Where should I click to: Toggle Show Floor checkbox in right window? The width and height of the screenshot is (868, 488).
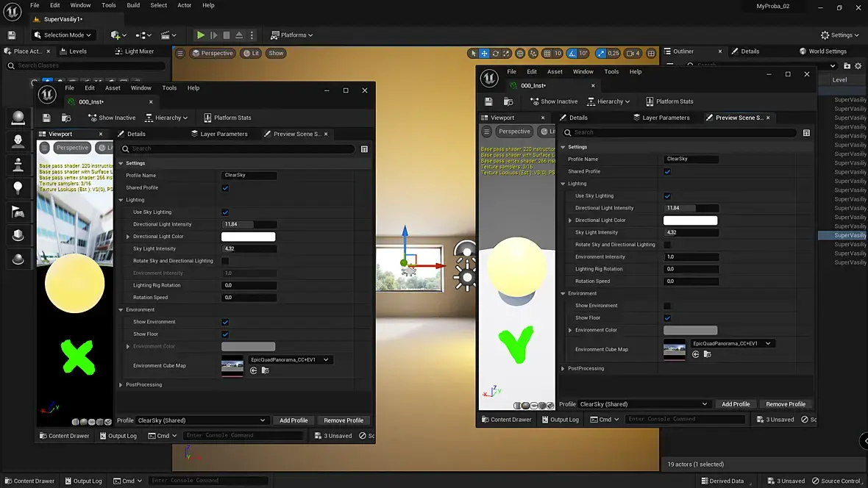[x=667, y=317]
